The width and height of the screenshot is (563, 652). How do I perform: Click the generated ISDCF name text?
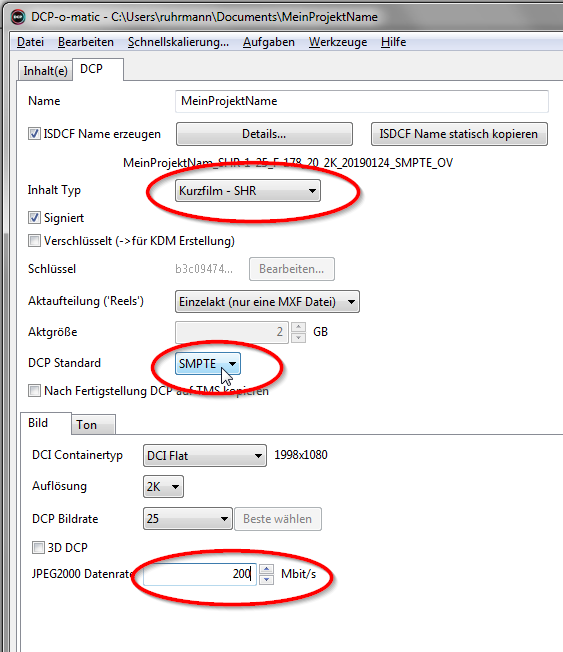[x=288, y=163]
